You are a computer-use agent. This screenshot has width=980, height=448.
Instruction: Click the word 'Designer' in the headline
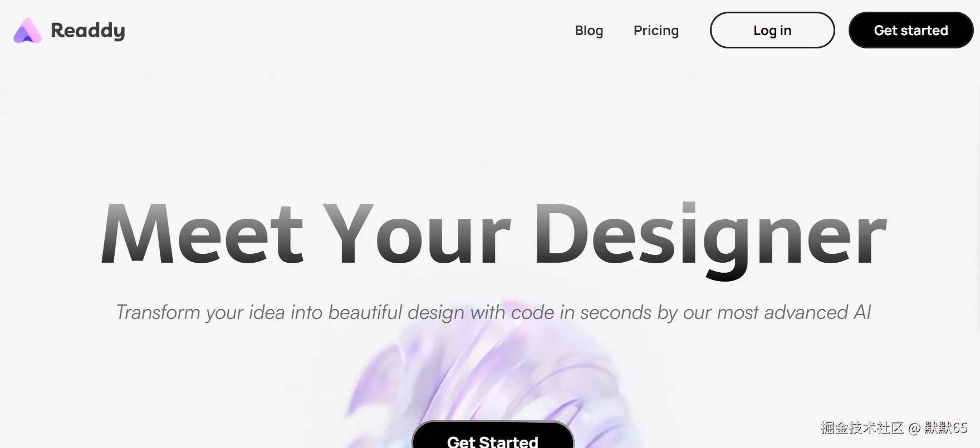point(710,239)
